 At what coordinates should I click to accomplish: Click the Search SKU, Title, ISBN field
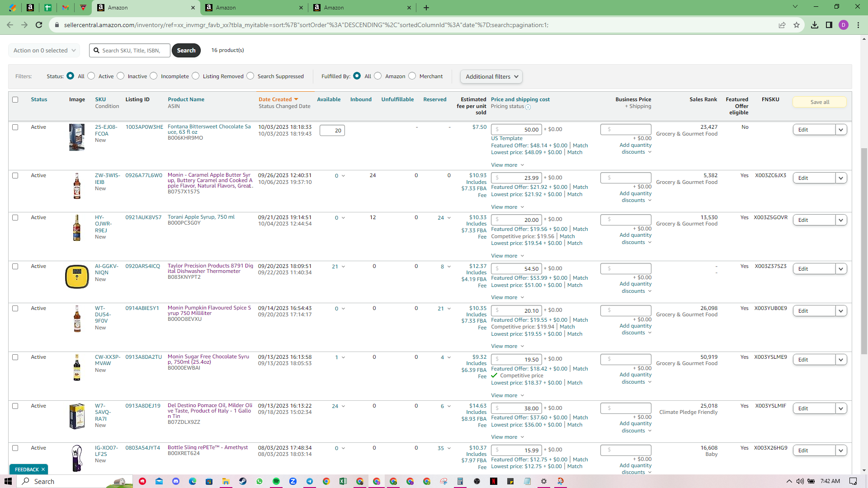tap(130, 51)
